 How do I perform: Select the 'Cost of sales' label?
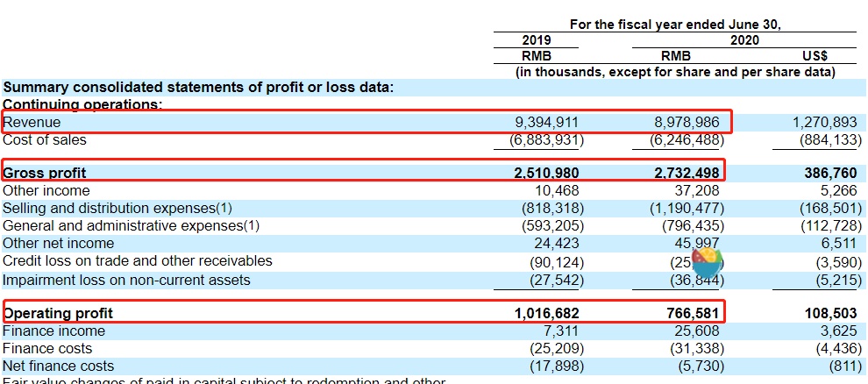click(45, 140)
